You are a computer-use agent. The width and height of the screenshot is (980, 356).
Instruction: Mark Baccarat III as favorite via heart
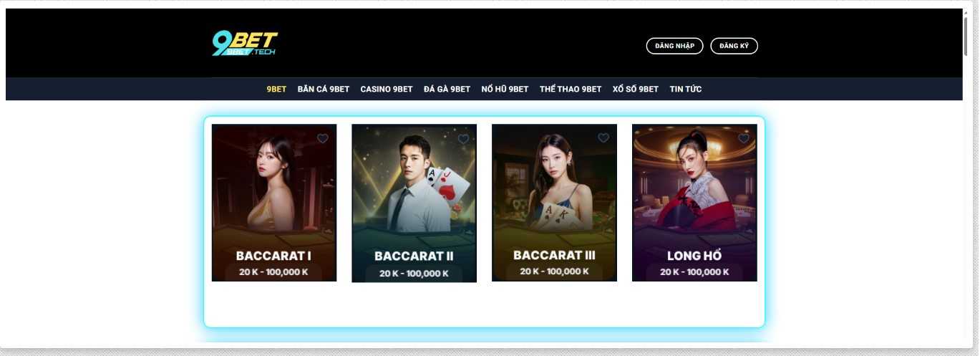pyautogui.click(x=603, y=138)
